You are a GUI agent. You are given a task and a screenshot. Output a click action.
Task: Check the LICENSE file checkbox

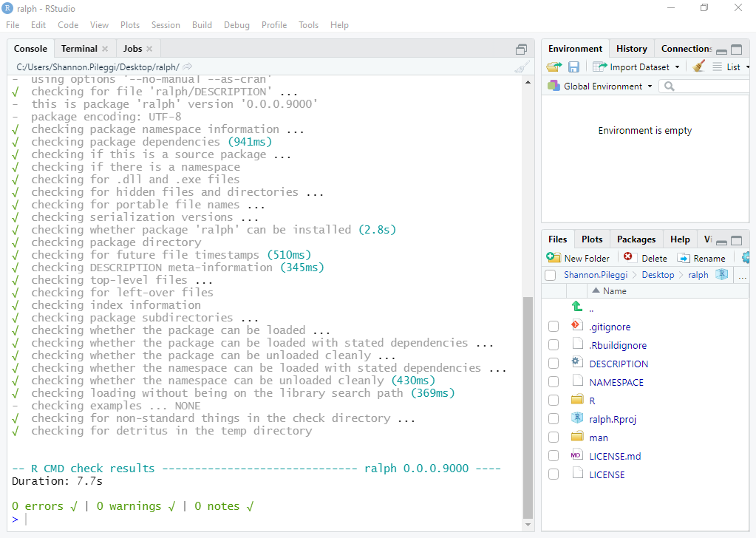tap(554, 474)
